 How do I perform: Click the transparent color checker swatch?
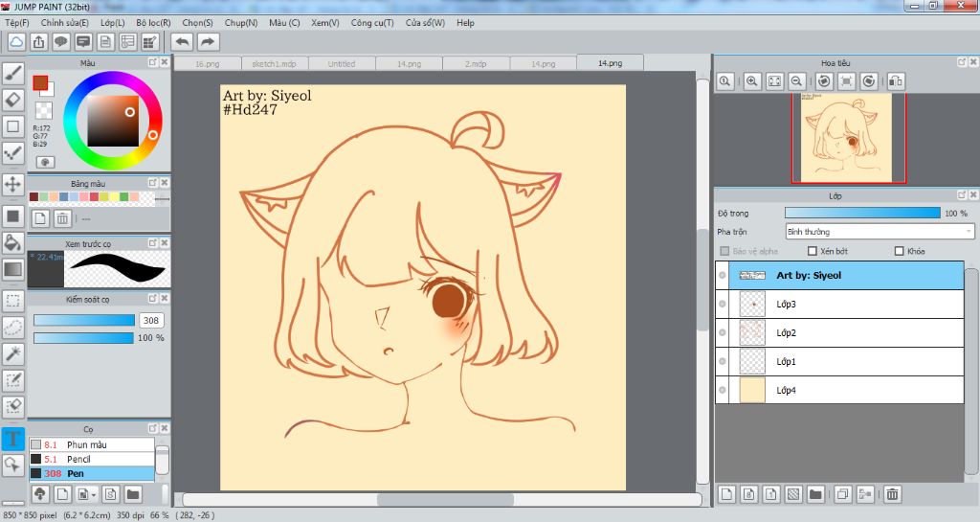tap(44, 111)
